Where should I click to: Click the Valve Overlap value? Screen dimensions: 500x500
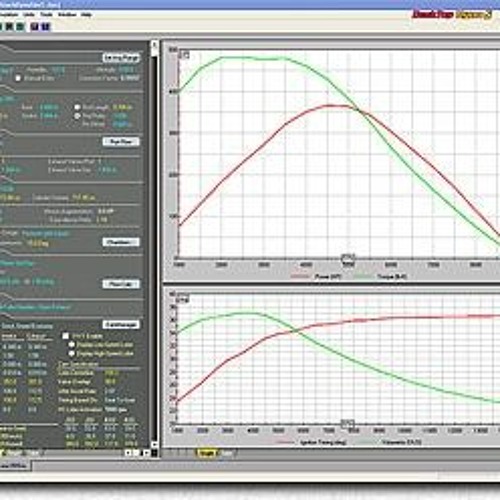pyautogui.click(x=110, y=382)
